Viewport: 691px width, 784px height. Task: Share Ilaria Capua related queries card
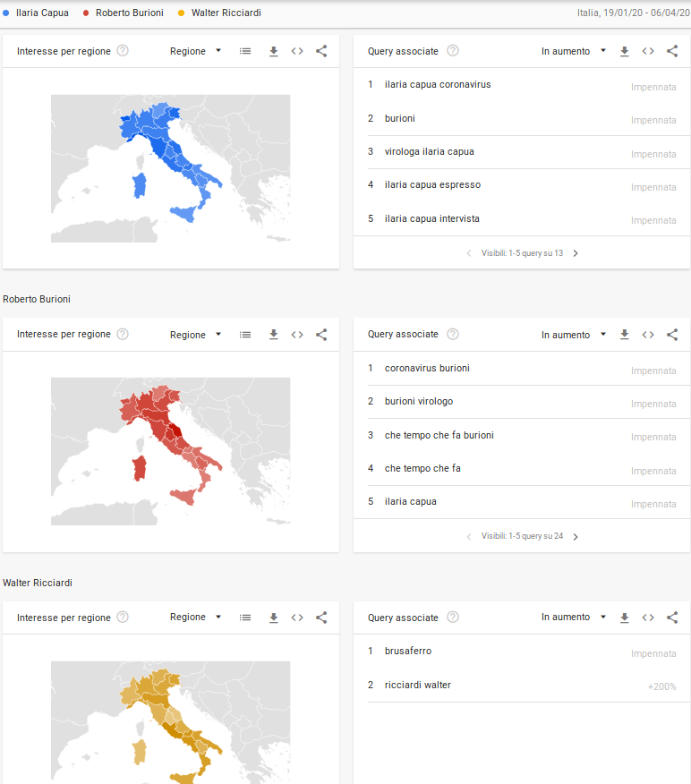click(x=672, y=52)
